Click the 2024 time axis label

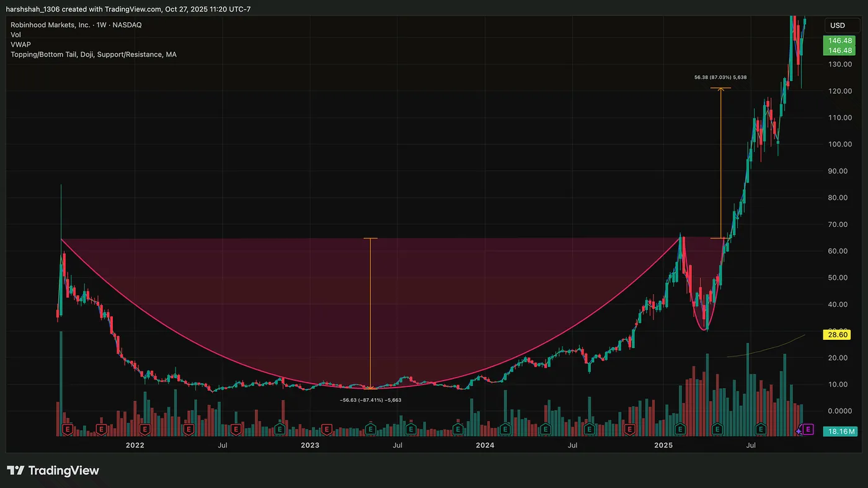[x=485, y=445]
